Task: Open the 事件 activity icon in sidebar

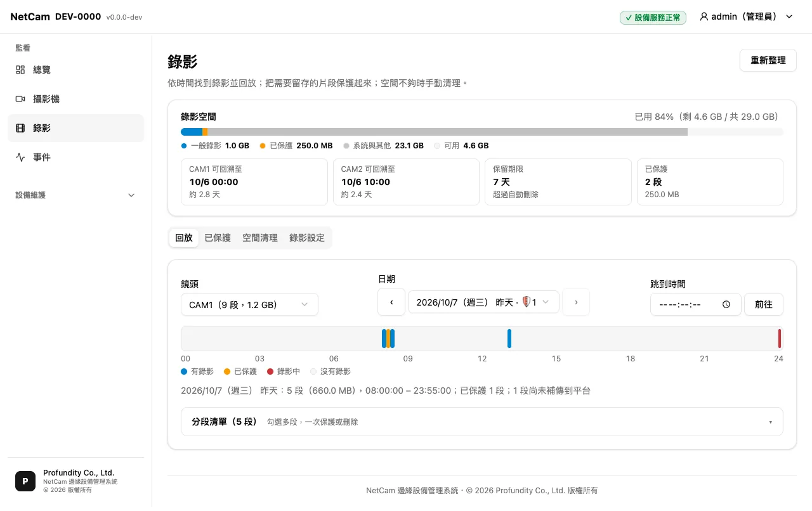Action: pos(20,157)
